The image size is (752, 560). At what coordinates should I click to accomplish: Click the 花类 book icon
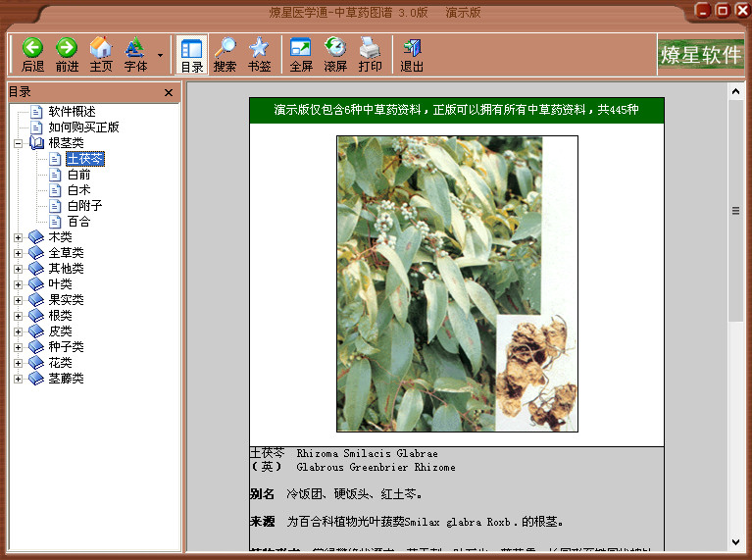[36, 363]
